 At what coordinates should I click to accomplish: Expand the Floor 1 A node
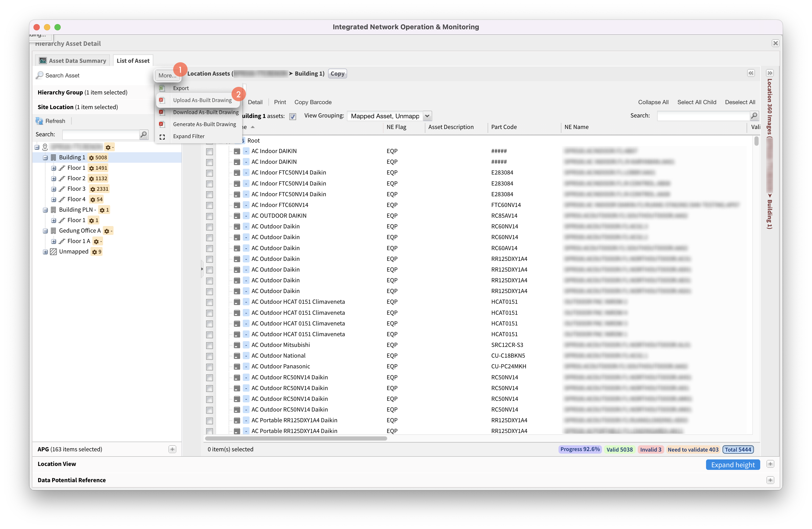tap(54, 241)
